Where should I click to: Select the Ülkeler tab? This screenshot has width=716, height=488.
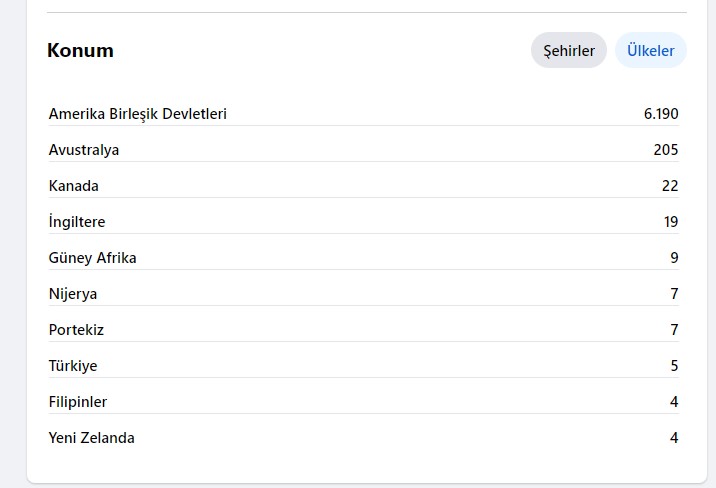pyautogui.click(x=650, y=50)
